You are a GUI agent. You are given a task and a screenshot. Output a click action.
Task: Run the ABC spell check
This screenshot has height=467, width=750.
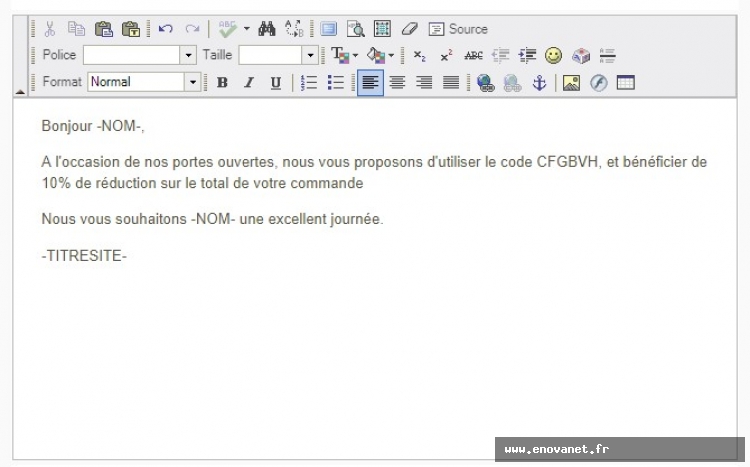pos(227,29)
